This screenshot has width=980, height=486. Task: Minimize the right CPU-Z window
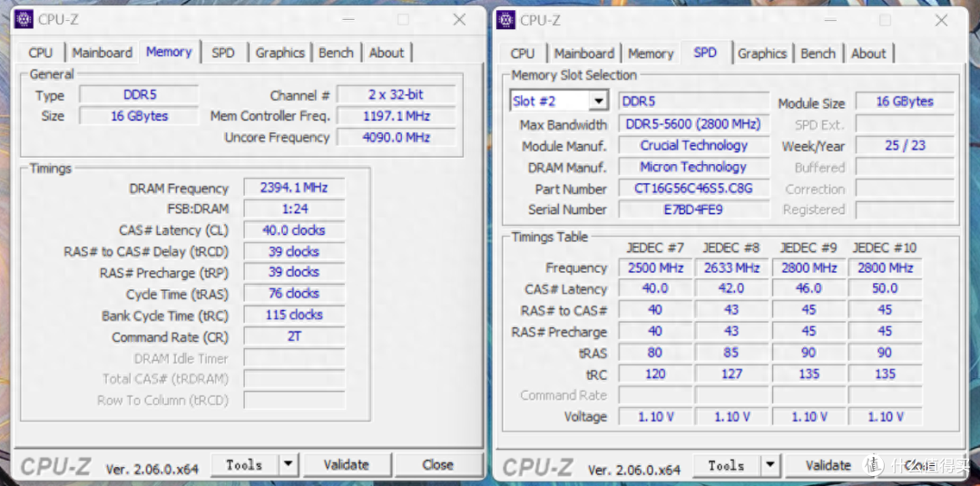click(831, 20)
